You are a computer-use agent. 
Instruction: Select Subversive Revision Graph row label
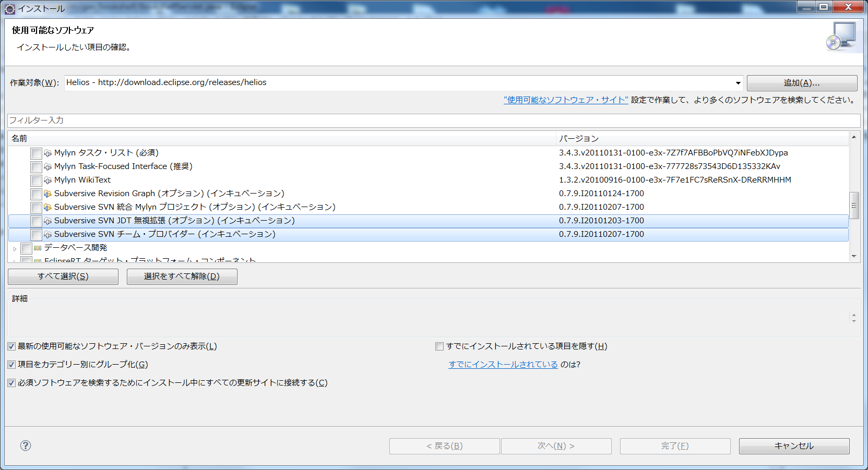(x=169, y=194)
